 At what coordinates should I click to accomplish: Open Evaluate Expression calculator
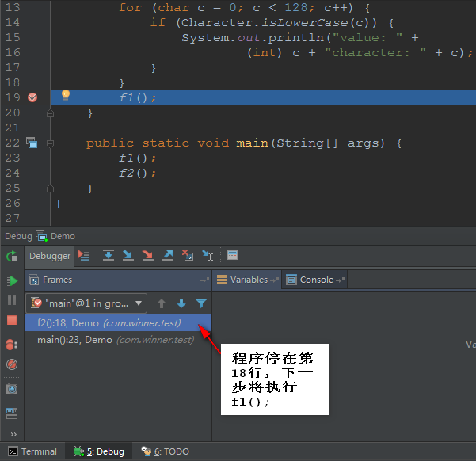[233, 255]
